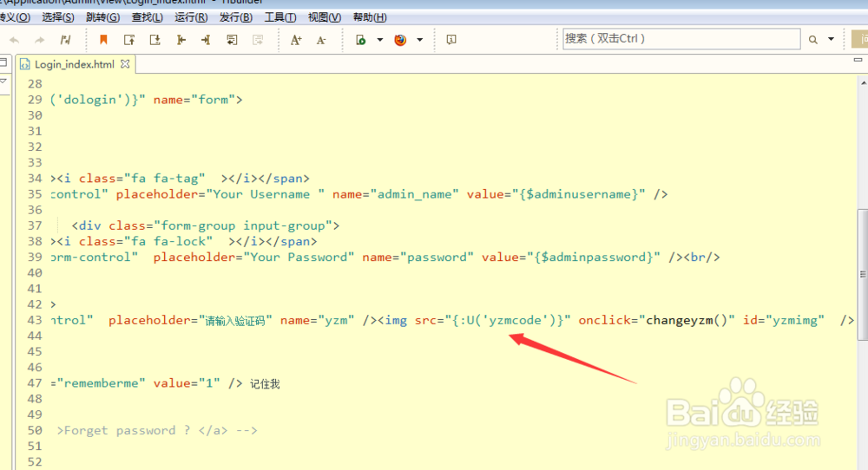Click 'rememberme' text on line 47

pos(102,383)
